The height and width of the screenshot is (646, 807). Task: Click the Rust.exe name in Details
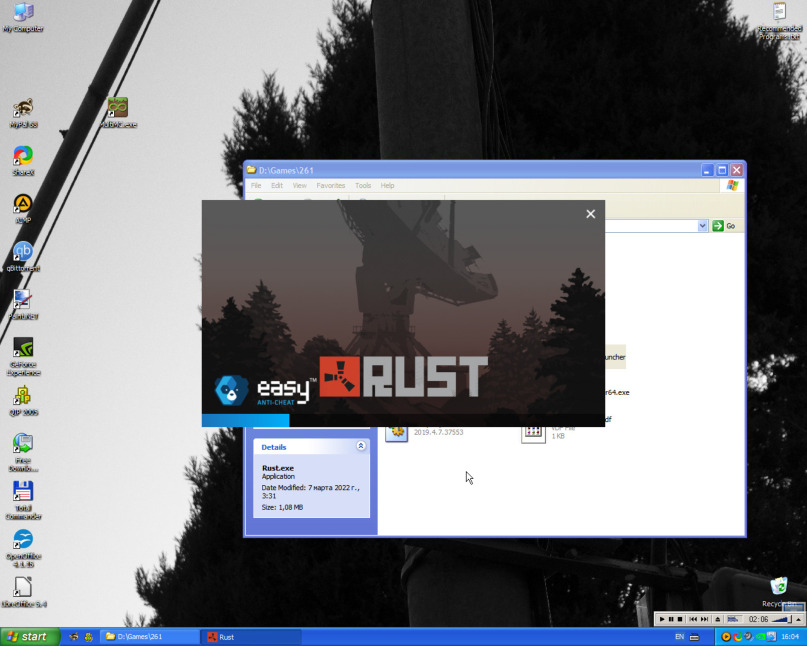[278, 468]
